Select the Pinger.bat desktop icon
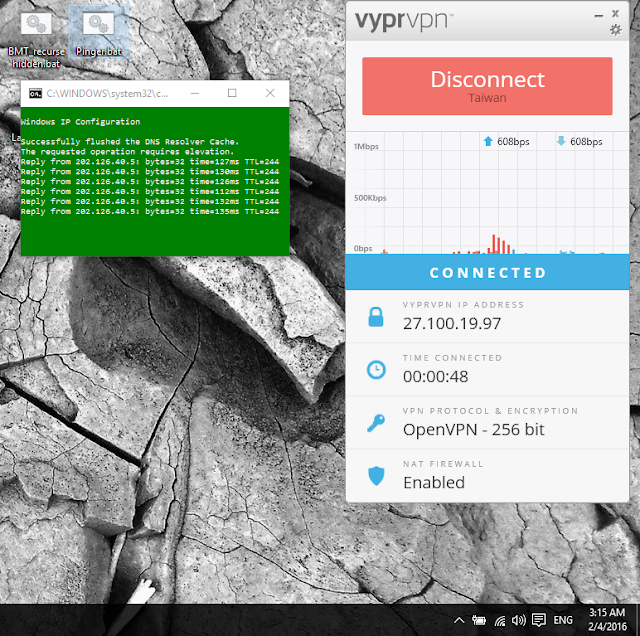This screenshot has height=636, width=640. [98, 32]
